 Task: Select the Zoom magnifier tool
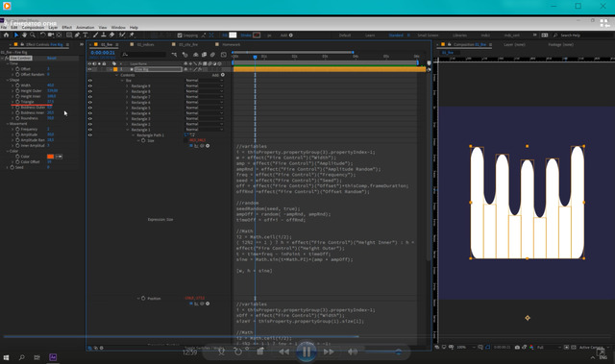[x=33, y=36]
